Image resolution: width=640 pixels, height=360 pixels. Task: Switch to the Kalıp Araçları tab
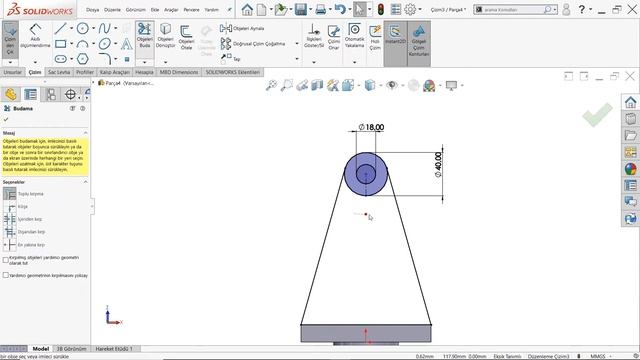[115, 72]
